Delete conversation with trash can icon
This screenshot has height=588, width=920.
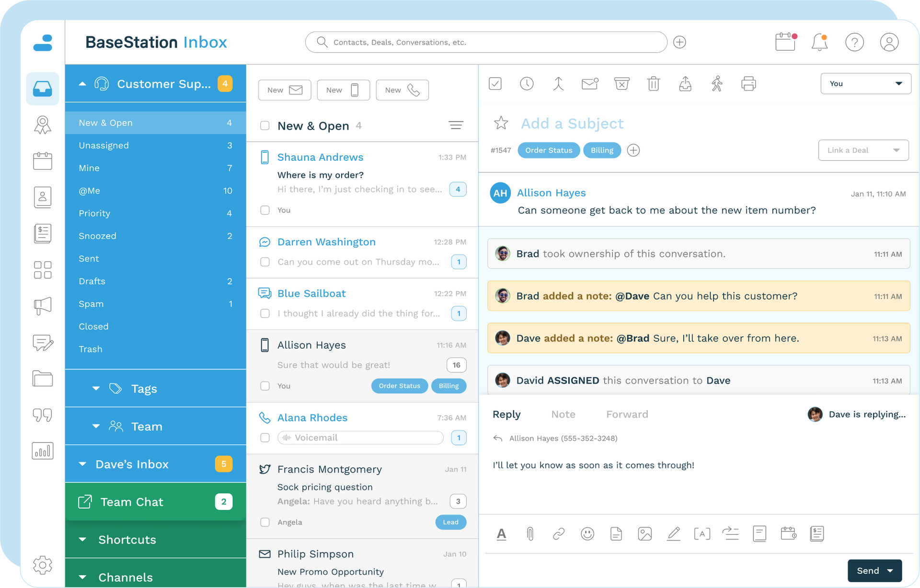coord(654,84)
